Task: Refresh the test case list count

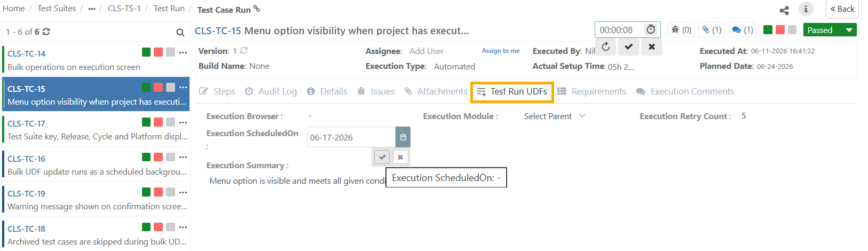Action: point(46,32)
